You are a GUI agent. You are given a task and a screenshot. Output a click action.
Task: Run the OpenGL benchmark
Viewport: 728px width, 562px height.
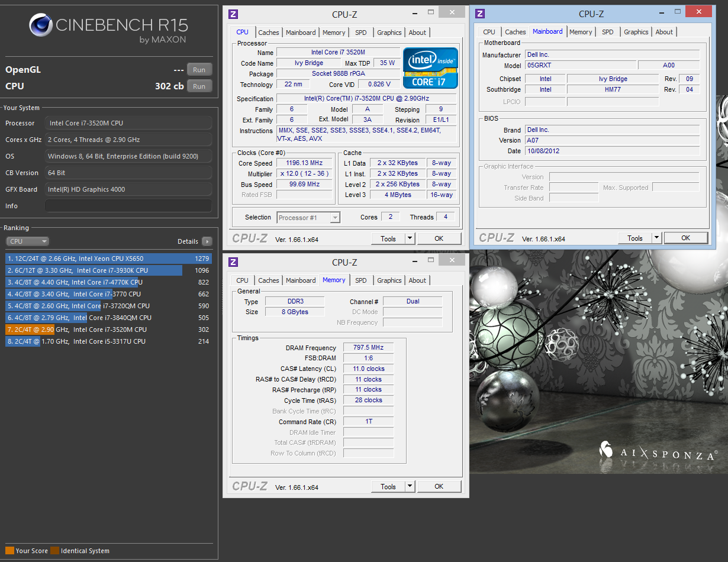click(x=199, y=70)
